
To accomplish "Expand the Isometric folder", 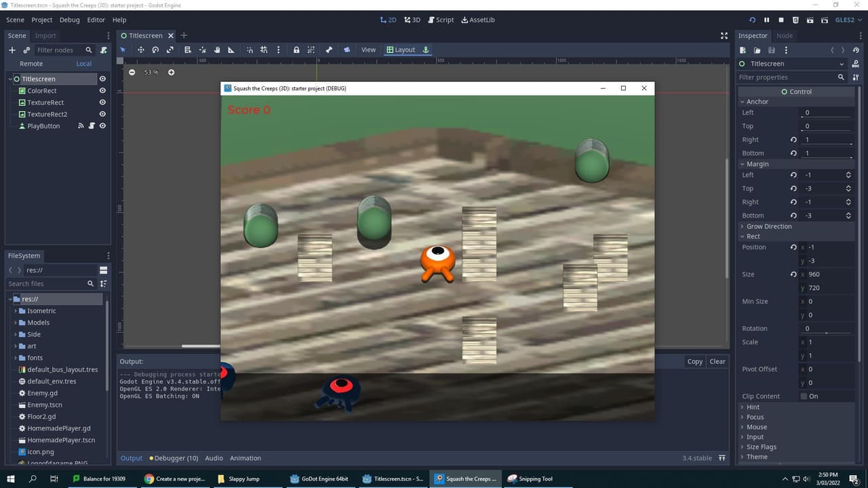I will coord(16,311).
